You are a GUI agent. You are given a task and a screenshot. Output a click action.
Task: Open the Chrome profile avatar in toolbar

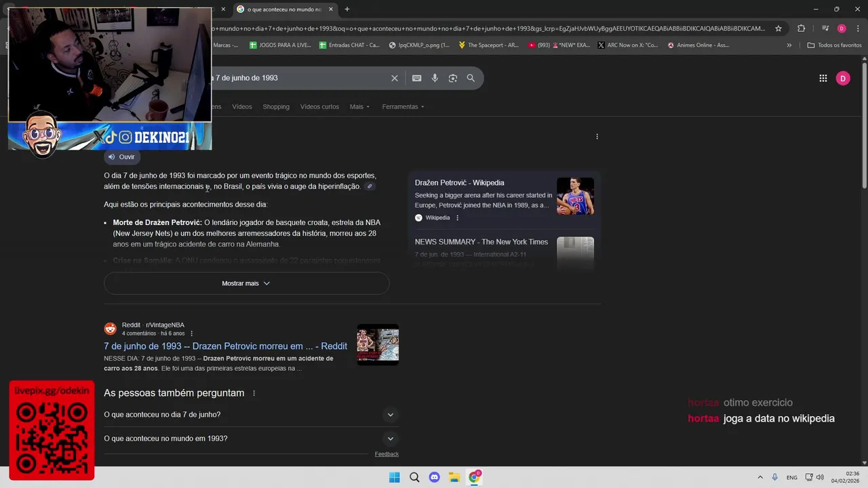pos(842,28)
